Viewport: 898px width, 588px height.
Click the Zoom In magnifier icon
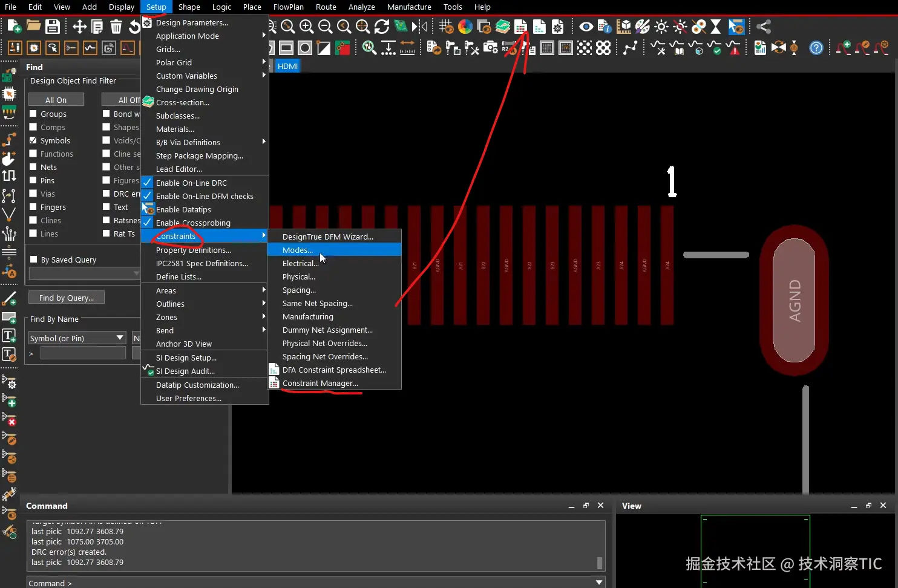click(306, 26)
